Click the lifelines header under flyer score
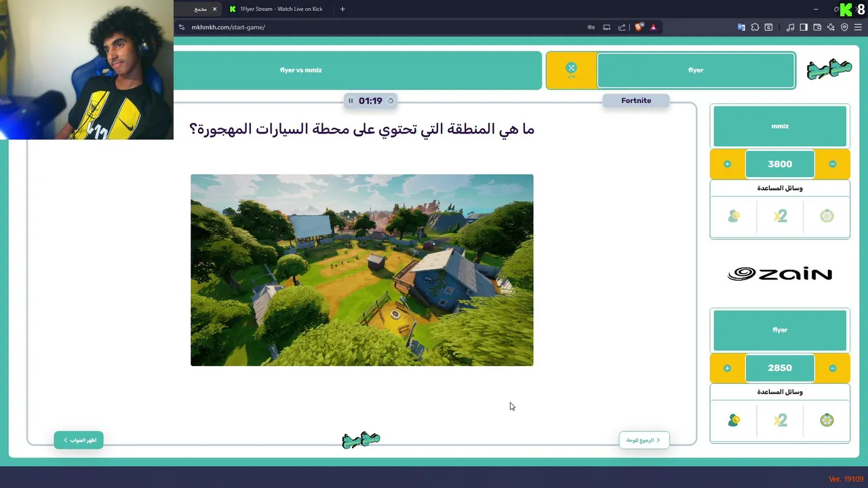868x488 pixels. [780, 392]
